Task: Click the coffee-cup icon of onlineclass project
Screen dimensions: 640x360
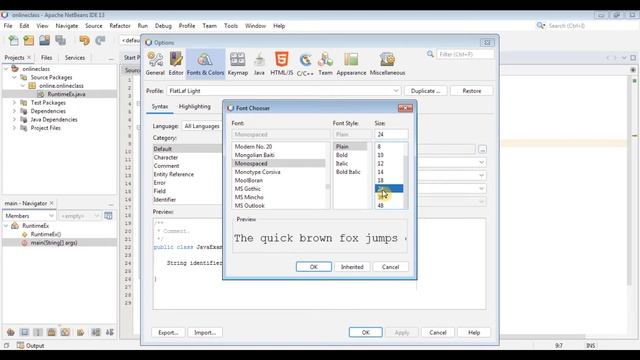Action: [15, 69]
